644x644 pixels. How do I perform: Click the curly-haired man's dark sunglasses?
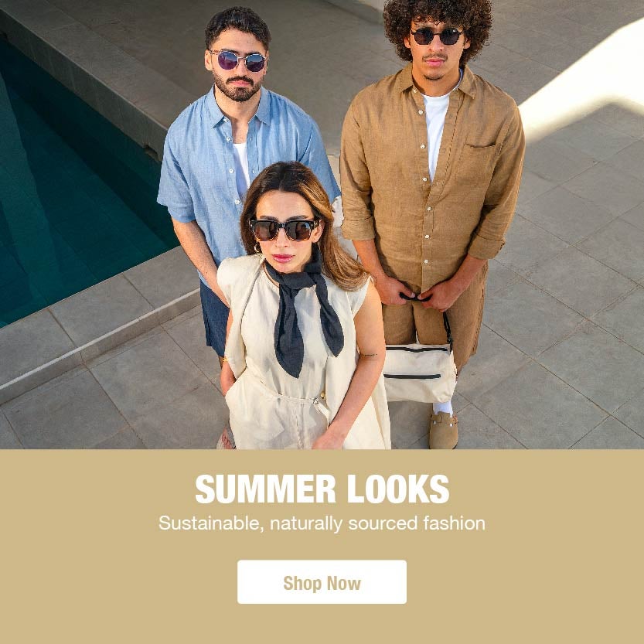pyautogui.click(x=436, y=36)
